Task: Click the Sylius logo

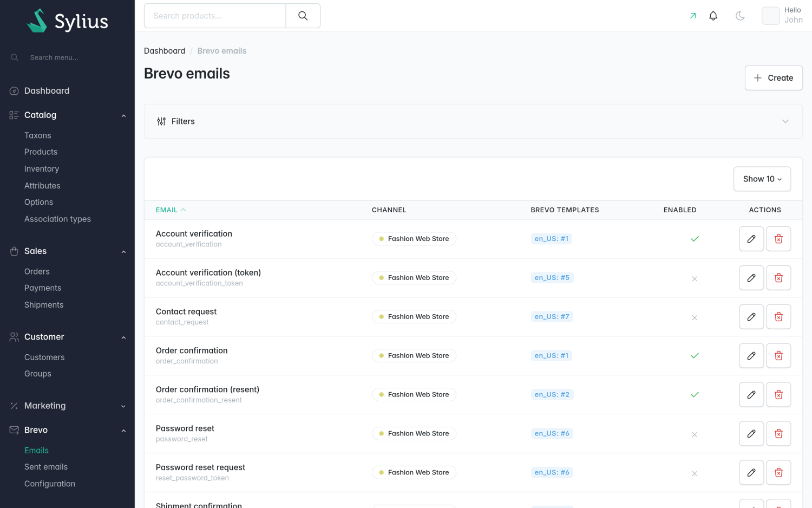Action: (x=68, y=21)
